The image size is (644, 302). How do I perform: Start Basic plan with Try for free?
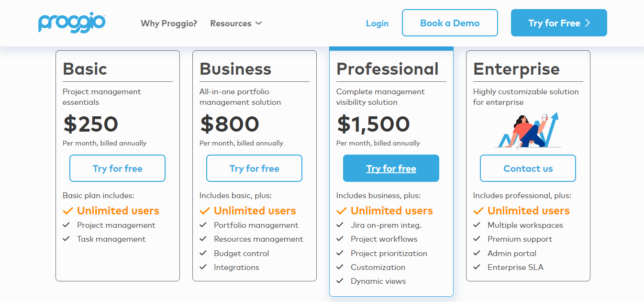point(117,168)
